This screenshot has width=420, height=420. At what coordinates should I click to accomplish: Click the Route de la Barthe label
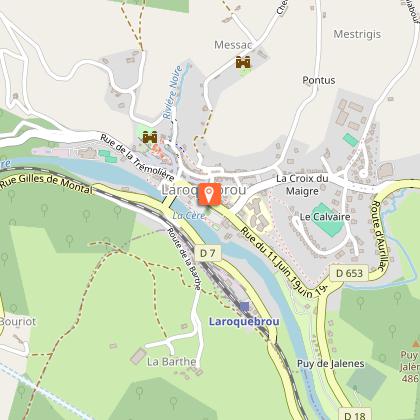(x=184, y=258)
